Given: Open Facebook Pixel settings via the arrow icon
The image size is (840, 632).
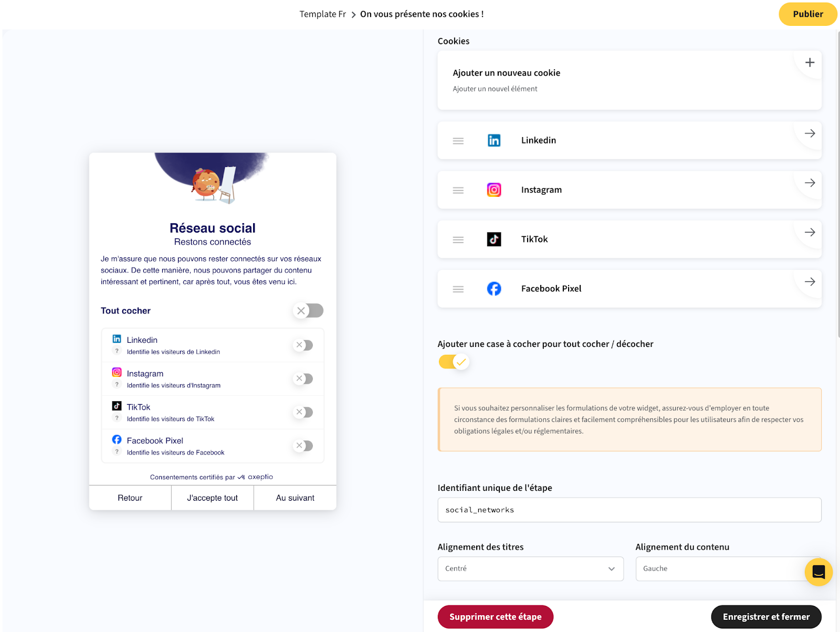Looking at the screenshot, I should point(810,282).
